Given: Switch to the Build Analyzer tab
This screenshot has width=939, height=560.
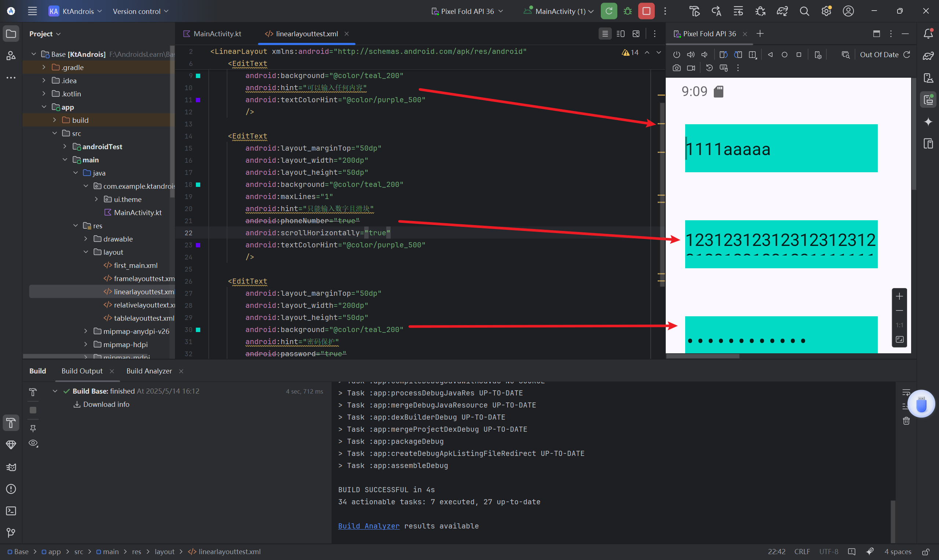Looking at the screenshot, I should pyautogui.click(x=149, y=371).
